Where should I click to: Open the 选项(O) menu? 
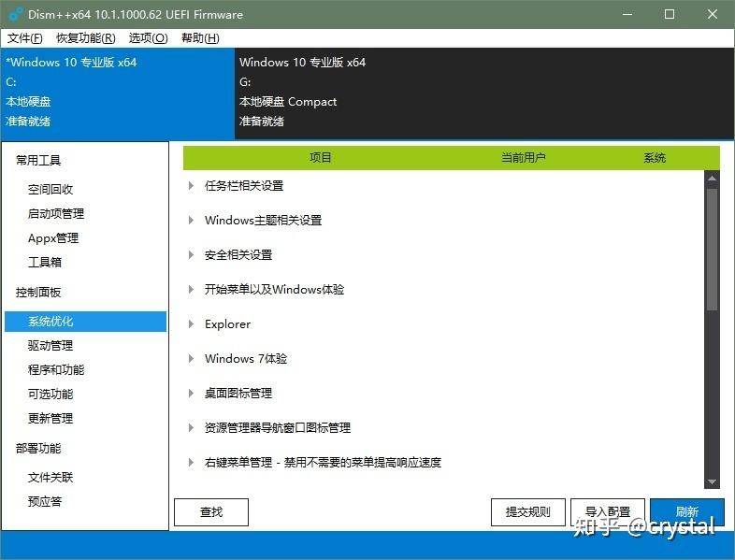coord(148,38)
